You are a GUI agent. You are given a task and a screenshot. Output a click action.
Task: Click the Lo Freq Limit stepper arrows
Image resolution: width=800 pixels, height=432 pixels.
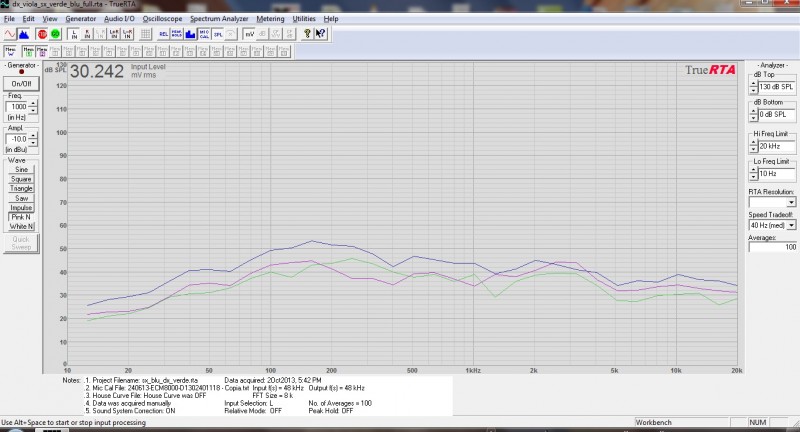[x=754, y=174]
